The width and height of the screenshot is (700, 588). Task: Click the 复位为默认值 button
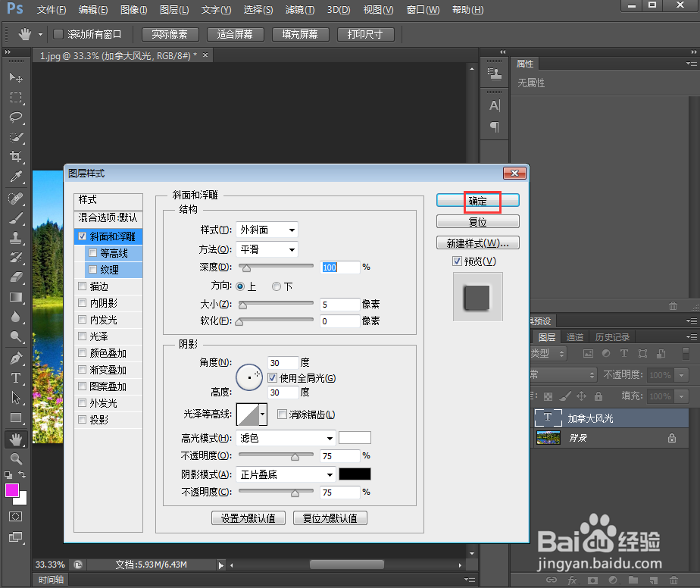tap(330, 518)
